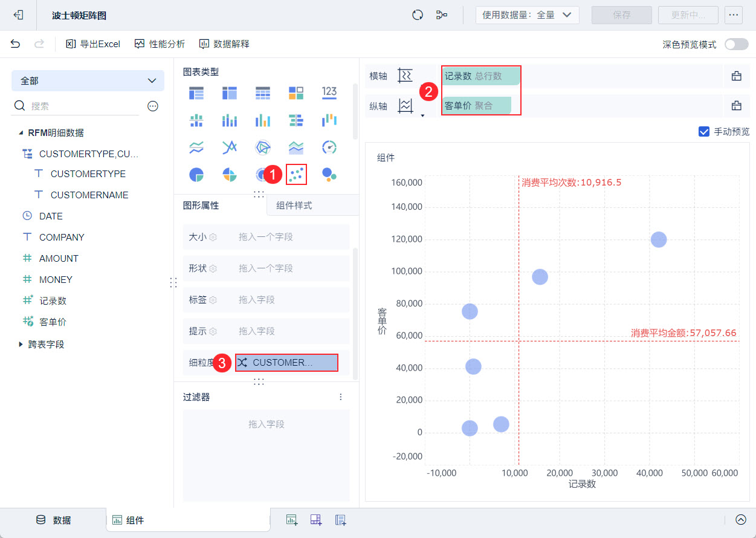Swap horizontal axis icon next to 横轴
The width and height of the screenshot is (756, 538).
pyautogui.click(x=405, y=76)
